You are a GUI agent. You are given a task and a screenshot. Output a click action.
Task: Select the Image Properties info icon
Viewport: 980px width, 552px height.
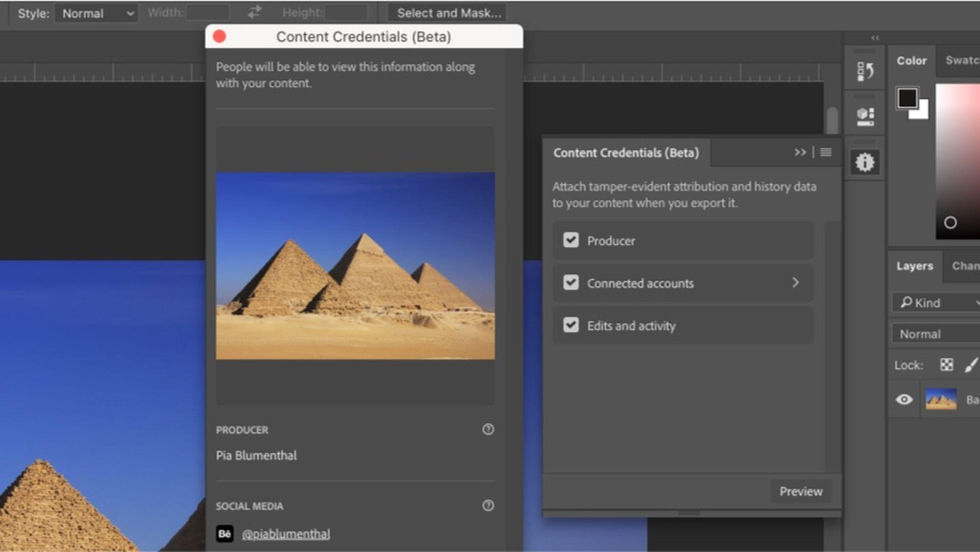click(864, 162)
